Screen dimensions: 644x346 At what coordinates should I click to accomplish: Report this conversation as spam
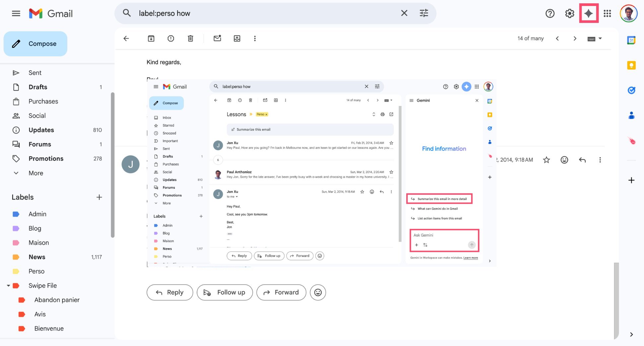coord(171,38)
